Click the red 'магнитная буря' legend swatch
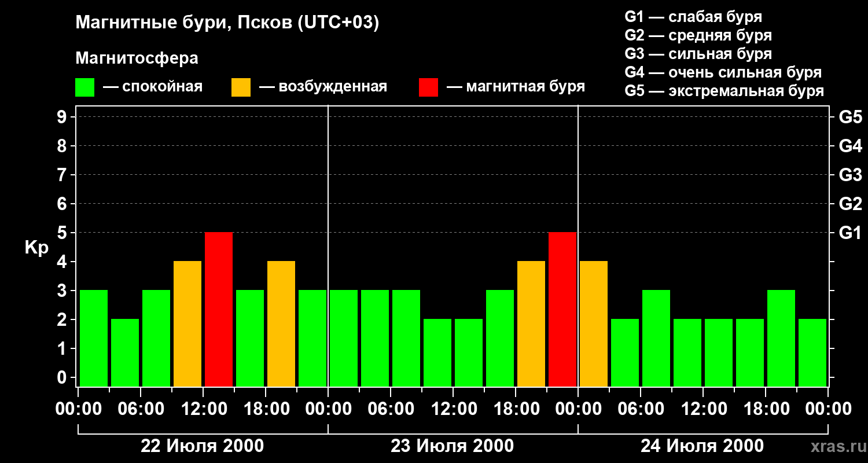This screenshot has height=463, width=868. tap(428, 87)
